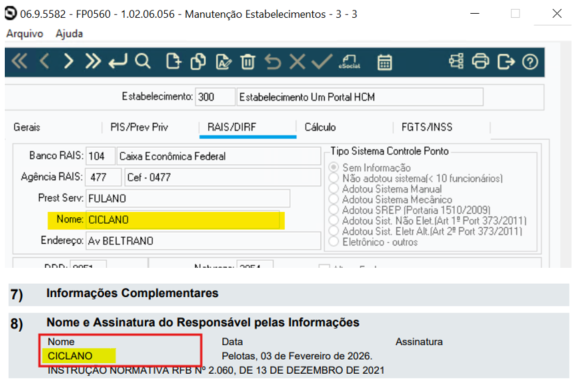
Task: Click the 'Assinatura' label in report
Action: (419, 342)
